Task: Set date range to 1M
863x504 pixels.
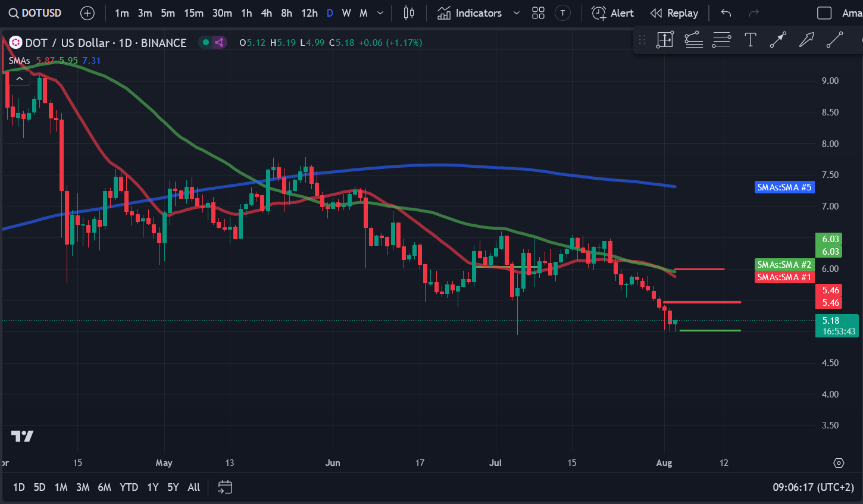Action: [61, 487]
